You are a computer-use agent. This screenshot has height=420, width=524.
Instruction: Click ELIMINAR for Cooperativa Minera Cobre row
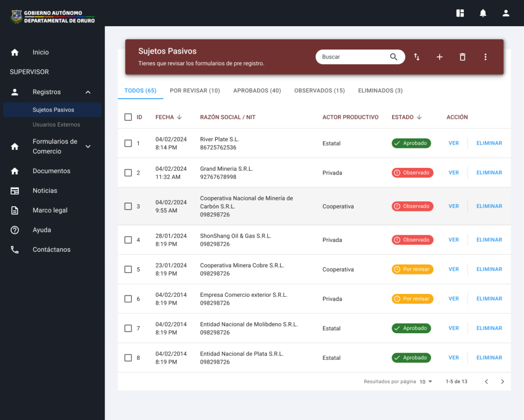coord(489,269)
